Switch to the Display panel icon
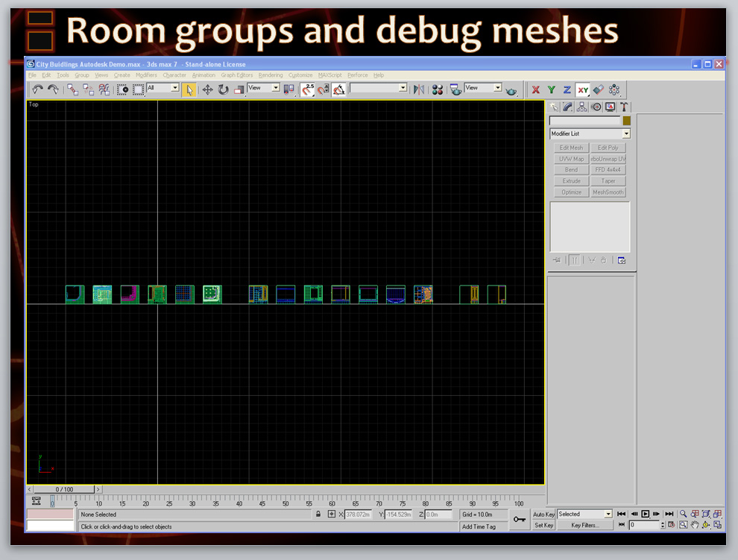 tap(610, 107)
